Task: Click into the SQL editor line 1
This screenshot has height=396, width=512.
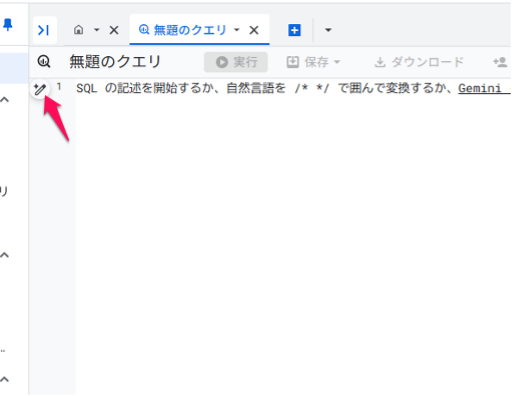Action: (x=293, y=88)
